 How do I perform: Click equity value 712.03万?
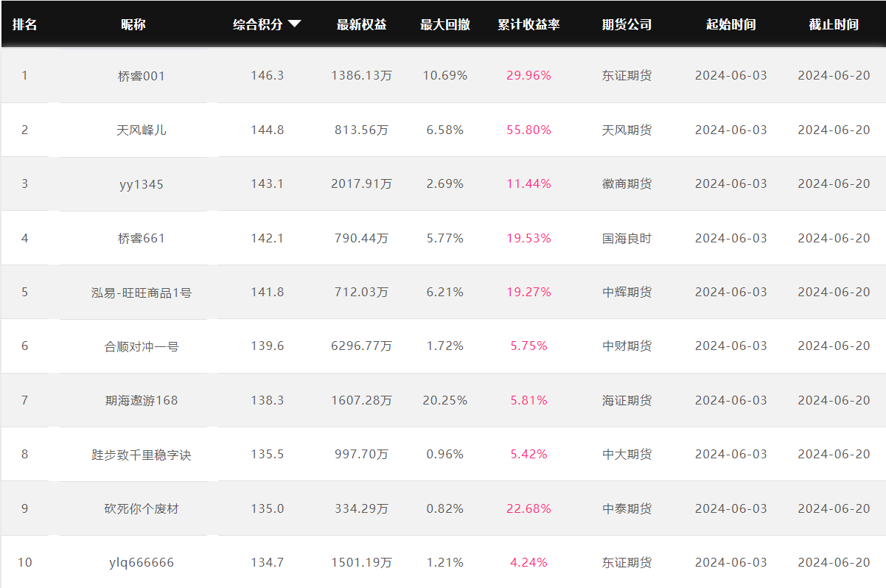click(361, 292)
